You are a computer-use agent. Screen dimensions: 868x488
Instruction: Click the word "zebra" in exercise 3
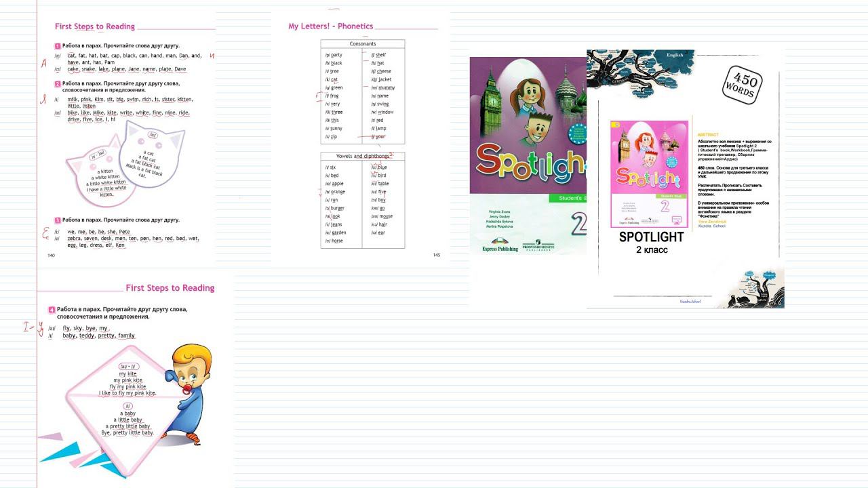tap(75, 239)
